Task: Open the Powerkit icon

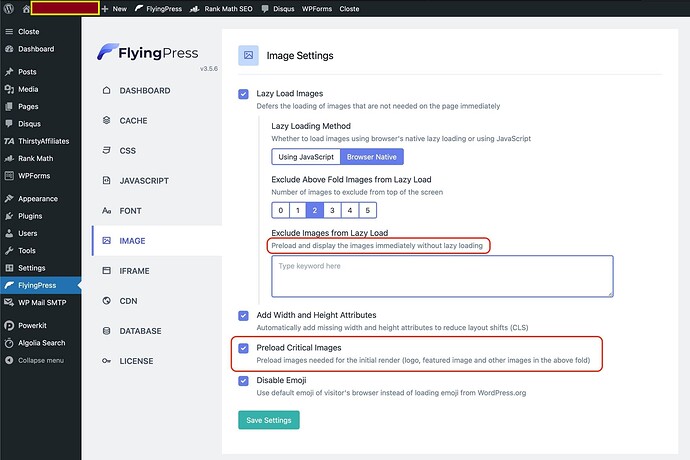Action: tap(9, 326)
